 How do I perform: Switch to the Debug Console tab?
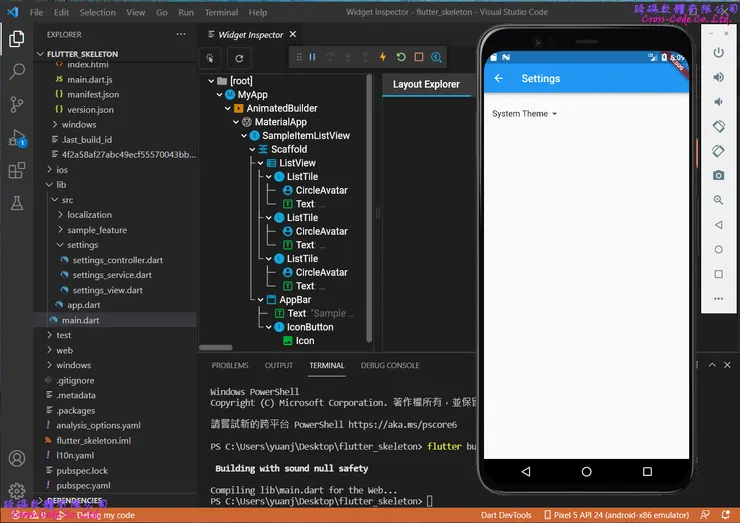coord(390,366)
